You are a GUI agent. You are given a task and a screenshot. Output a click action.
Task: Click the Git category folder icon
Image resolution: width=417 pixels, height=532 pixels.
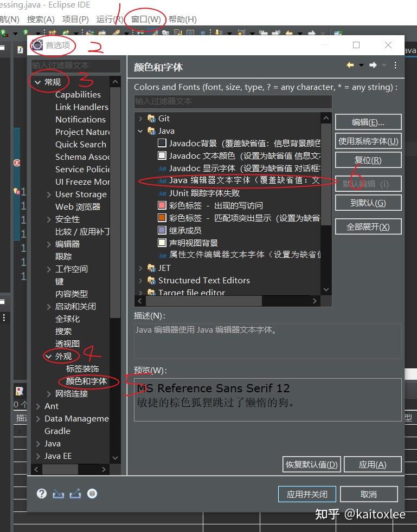pyautogui.click(x=151, y=119)
